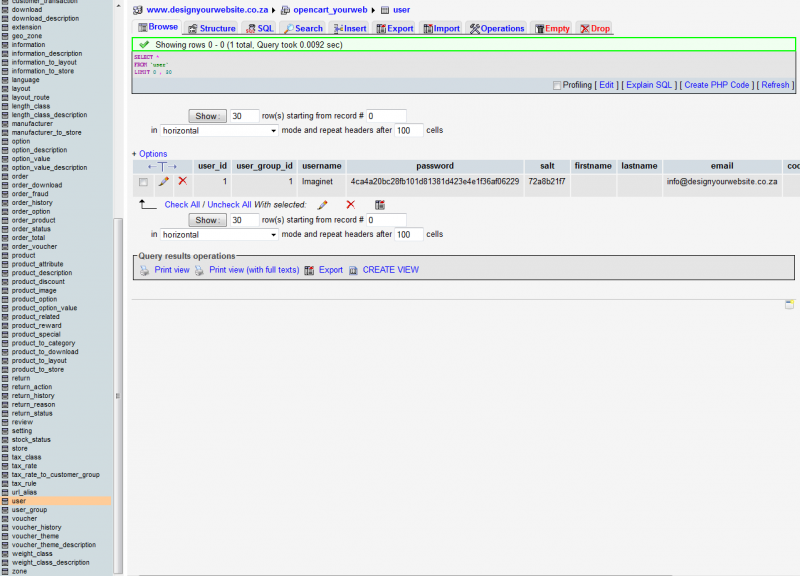Image resolution: width=800 pixels, height=576 pixels.
Task: Click table icon next to product in sidebar
Action: pos(5,255)
